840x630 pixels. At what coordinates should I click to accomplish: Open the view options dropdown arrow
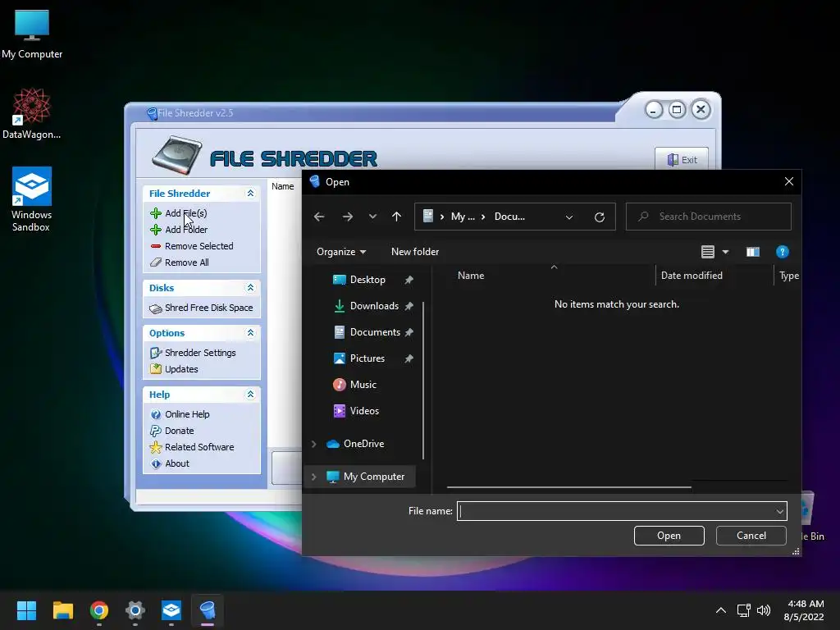click(x=725, y=252)
